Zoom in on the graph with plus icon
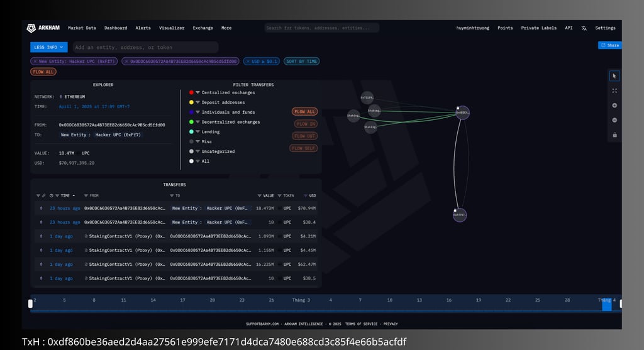644x350 pixels. point(614,106)
